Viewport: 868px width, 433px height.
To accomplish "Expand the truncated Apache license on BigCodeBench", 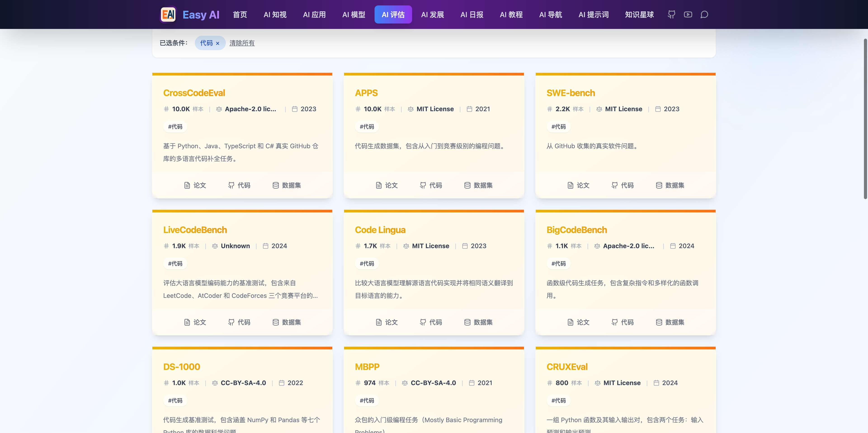I will click(x=628, y=246).
